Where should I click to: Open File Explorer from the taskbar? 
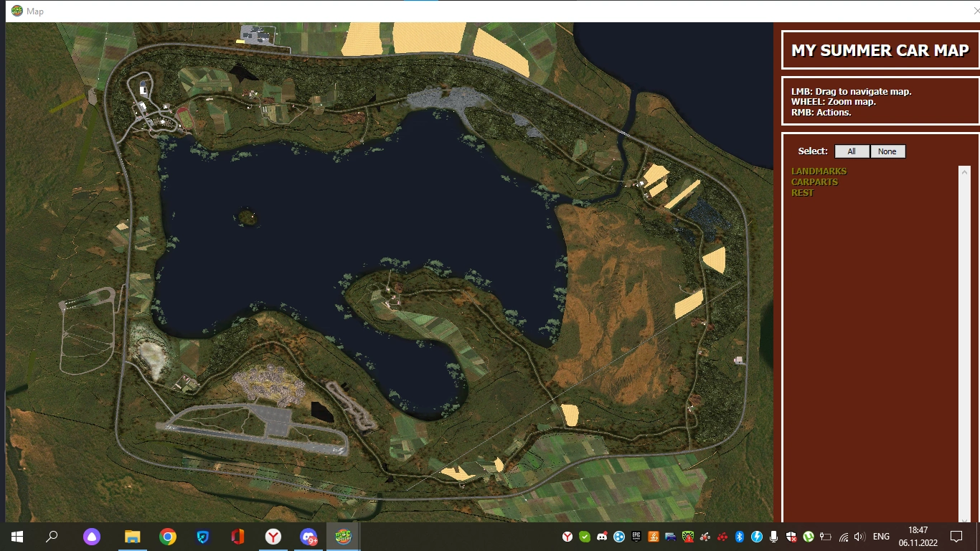(x=132, y=537)
